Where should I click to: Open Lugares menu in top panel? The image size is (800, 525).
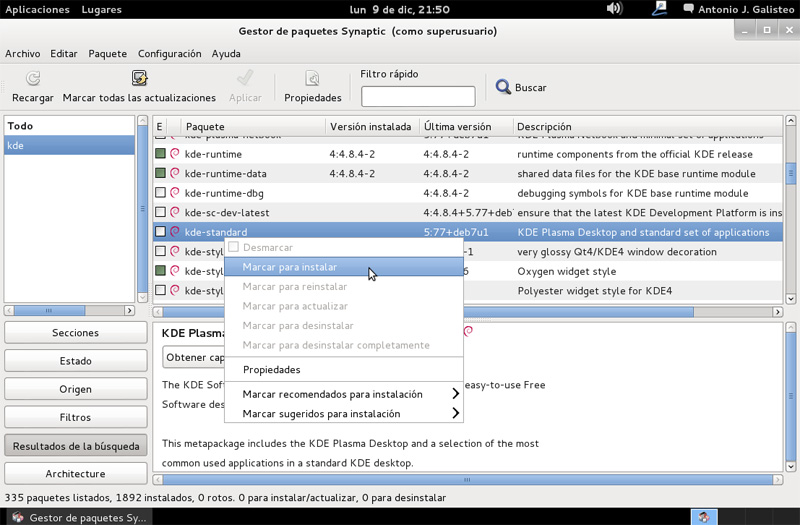tap(102, 9)
